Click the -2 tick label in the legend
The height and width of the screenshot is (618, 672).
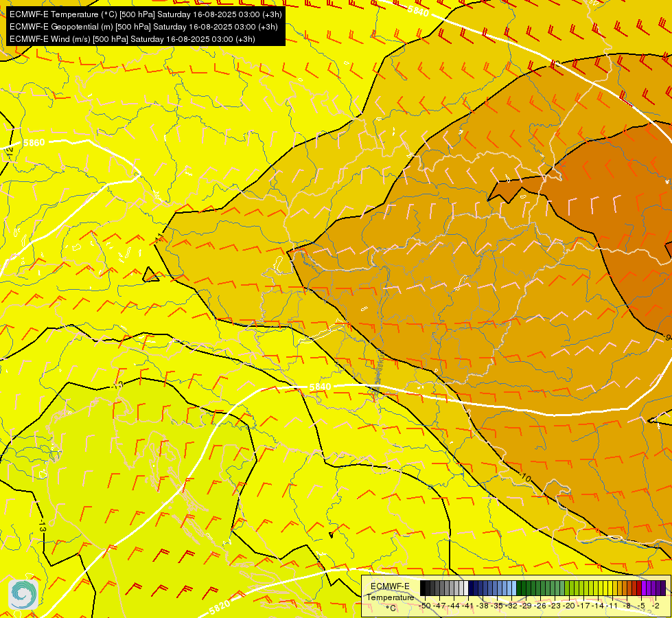click(x=656, y=606)
